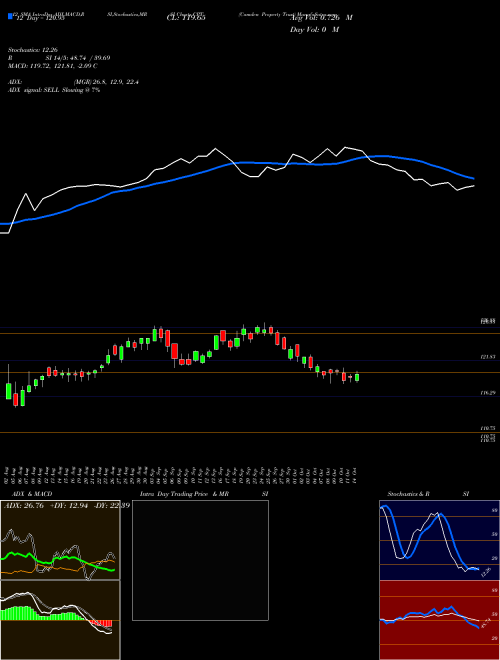Click the 116.29 price axis label

tap(488, 393)
